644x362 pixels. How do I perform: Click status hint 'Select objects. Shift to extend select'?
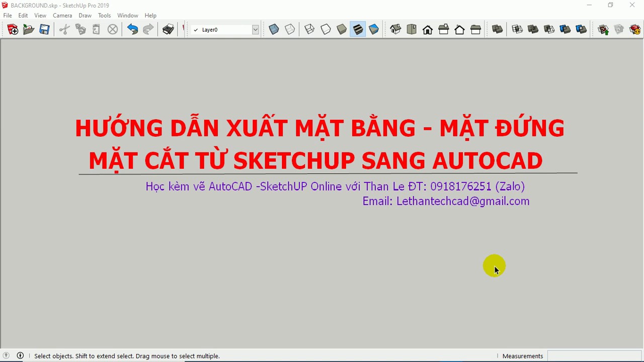pos(127,356)
